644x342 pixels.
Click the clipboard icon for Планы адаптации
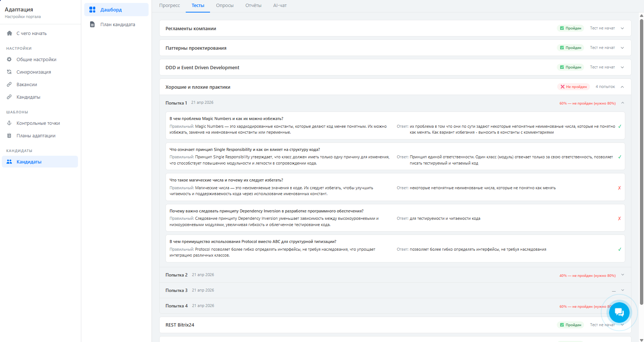click(10, 136)
